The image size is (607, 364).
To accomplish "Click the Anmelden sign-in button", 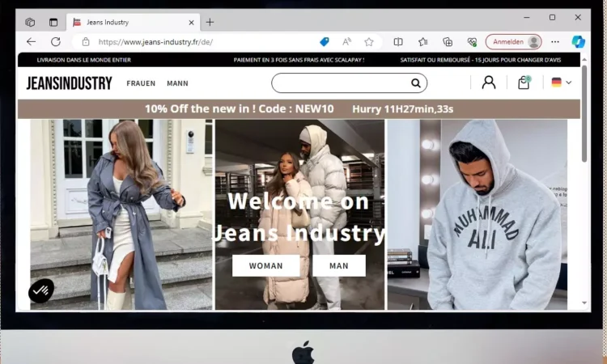I will (513, 42).
